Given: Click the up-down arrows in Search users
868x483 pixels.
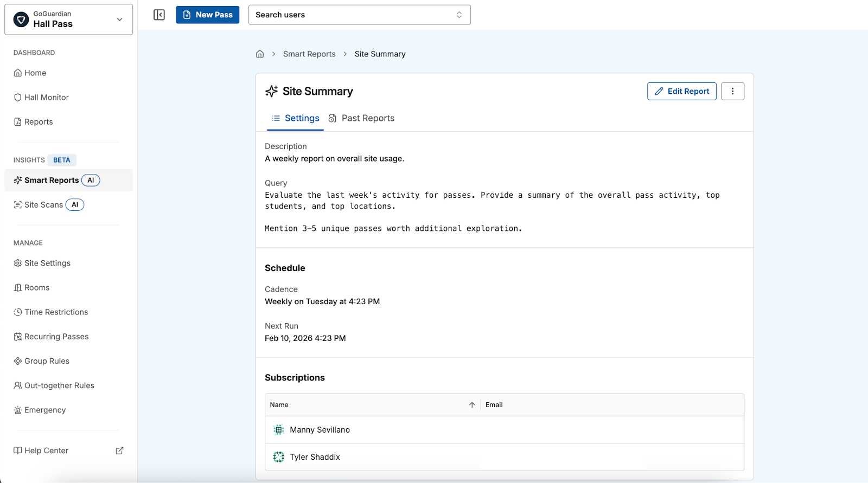Looking at the screenshot, I should (x=459, y=15).
